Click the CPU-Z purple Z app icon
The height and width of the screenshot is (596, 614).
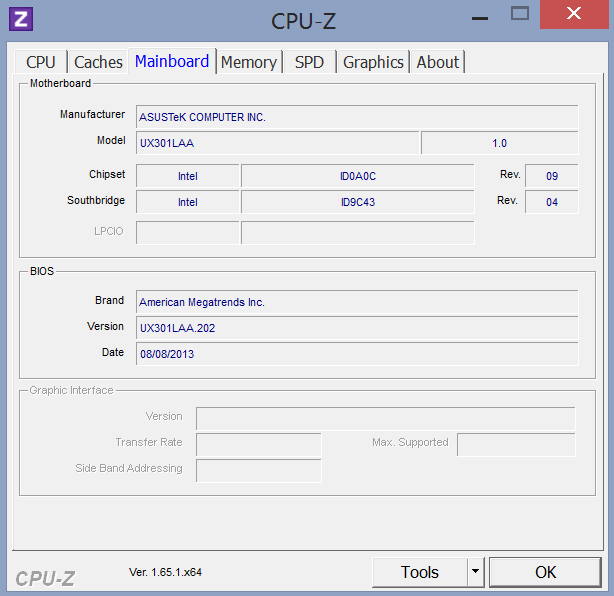coord(21,19)
